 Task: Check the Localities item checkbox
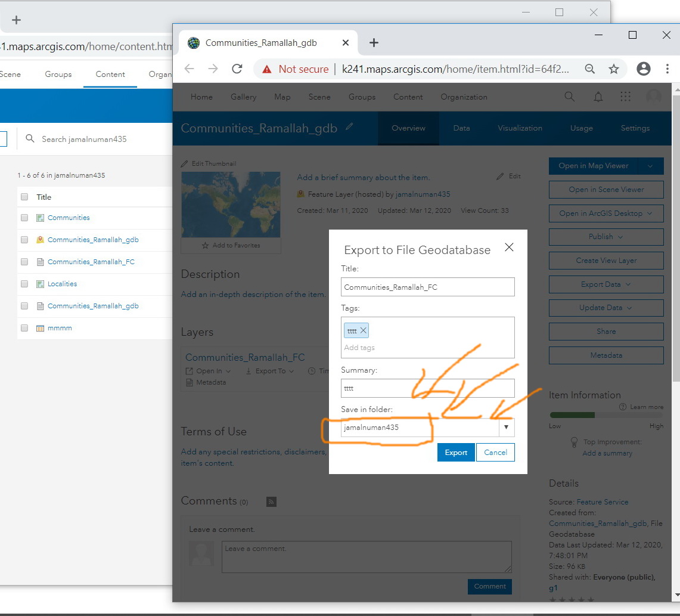click(x=24, y=284)
